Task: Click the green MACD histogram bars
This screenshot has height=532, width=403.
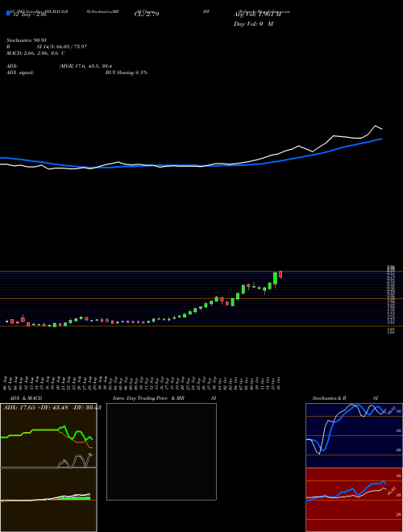Action: click(75, 498)
